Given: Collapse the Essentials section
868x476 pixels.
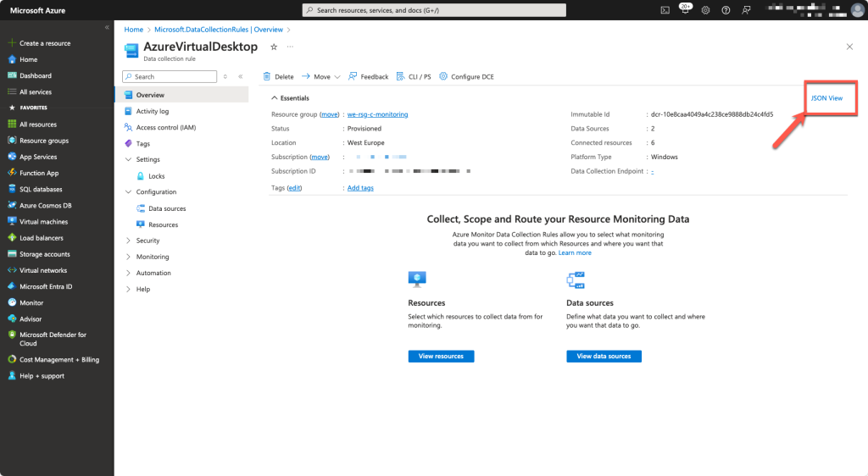Looking at the screenshot, I should tap(274, 98).
